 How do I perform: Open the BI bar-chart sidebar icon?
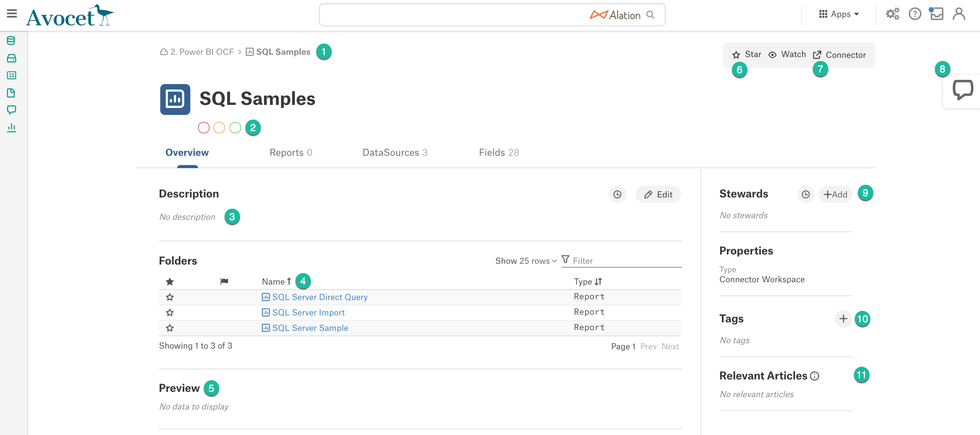[11, 128]
